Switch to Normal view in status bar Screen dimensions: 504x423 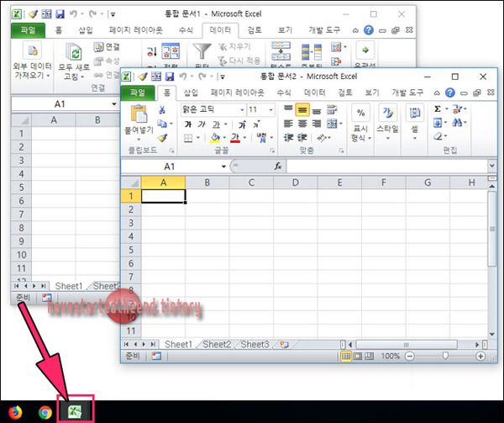pos(346,356)
